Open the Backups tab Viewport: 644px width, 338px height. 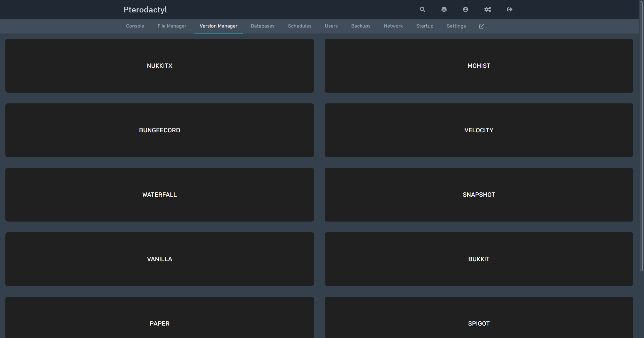pyautogui.click(x=361, y=26)
